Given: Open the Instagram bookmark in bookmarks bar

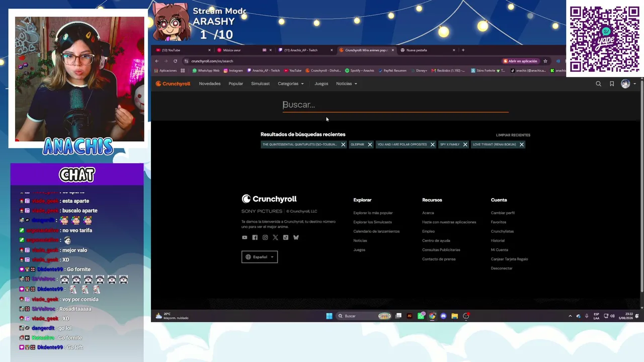Looking at the screenshot, I should coord(233,71).
